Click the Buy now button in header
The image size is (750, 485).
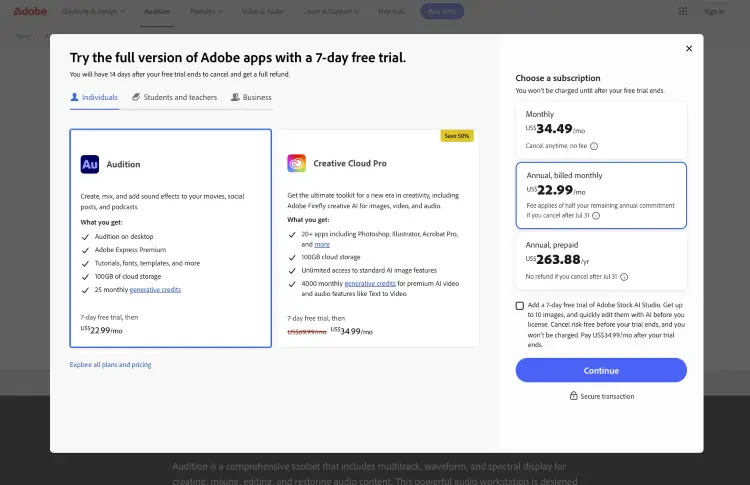(442, 11)
